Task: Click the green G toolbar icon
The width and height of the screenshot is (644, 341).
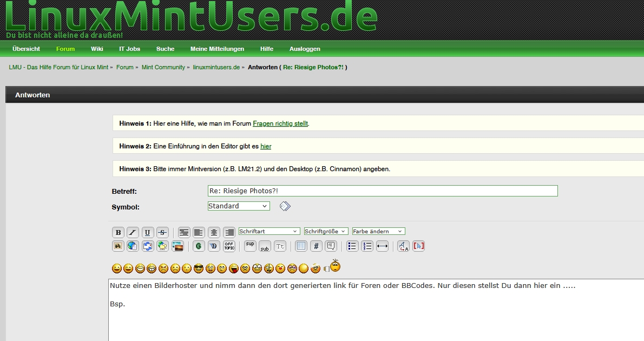Action: point(199,246)
